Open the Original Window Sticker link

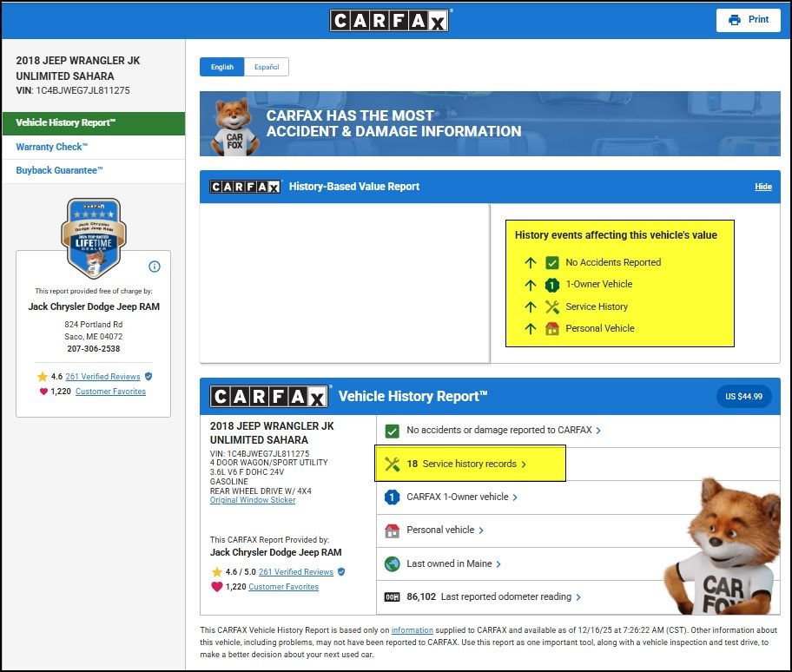pos(253,500)
